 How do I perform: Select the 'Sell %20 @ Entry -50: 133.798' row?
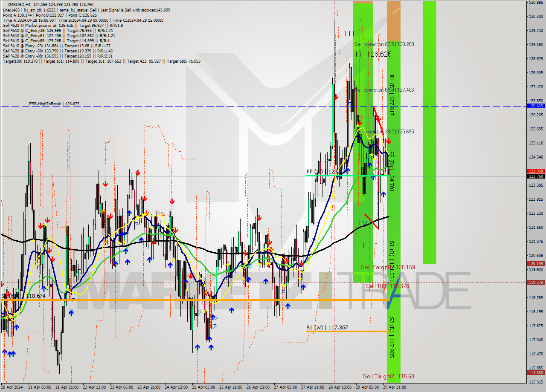(x=58, y=51)
